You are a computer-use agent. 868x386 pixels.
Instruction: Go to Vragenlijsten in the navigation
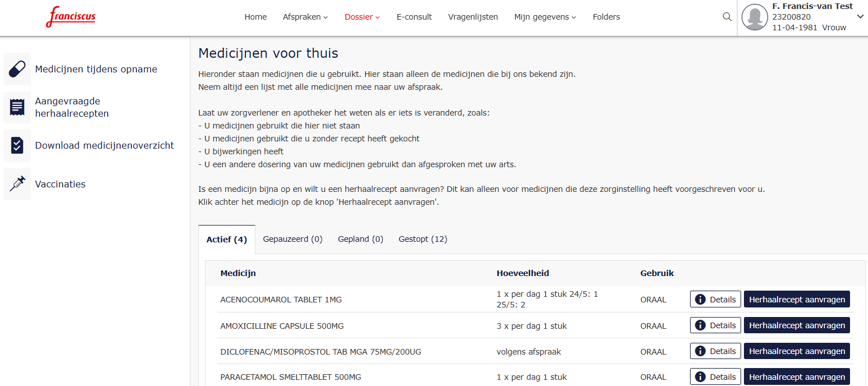pyautogui.click(x=473, y=17)
